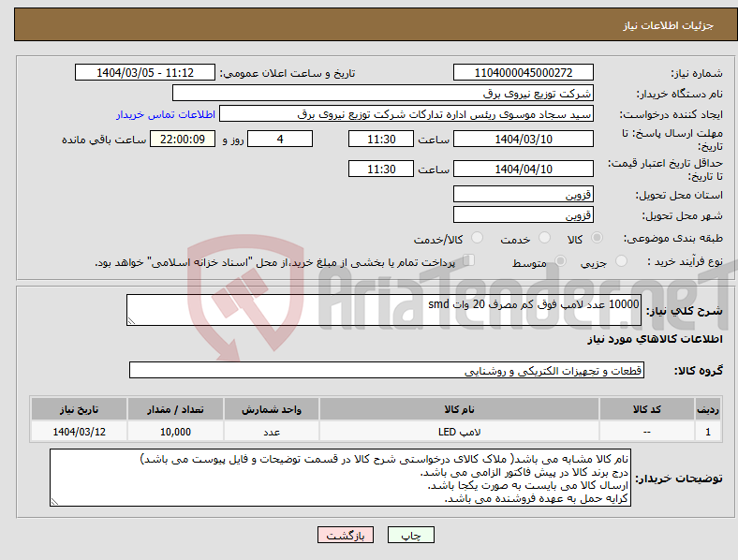Click the resize grip of buyer notes box
Image resolution: width=738 pixels, height=560 pixels.
coord(54,502)
